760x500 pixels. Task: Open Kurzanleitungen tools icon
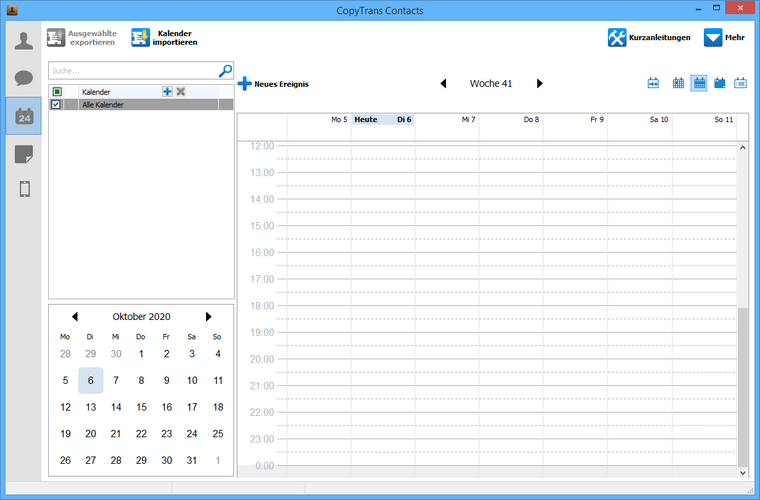[x=617, y=37]
